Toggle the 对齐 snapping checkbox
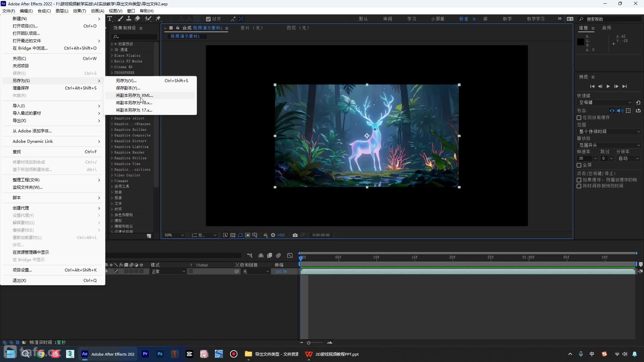This screenshot has height=362, width=644. 208,19
